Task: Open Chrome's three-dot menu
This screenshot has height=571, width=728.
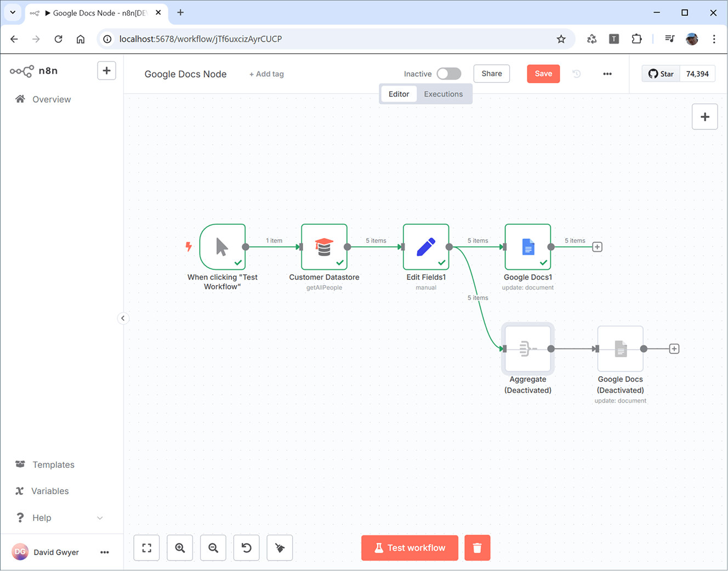Action: click(714, 39)
